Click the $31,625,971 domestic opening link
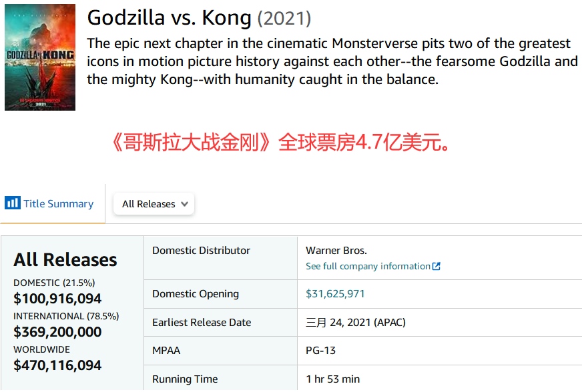The height and width of the screenshot is (392, 582). pyautogui.click(x=335, y=294)
